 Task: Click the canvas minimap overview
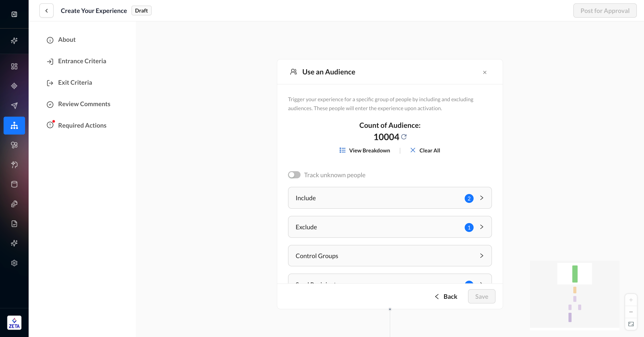click(574, 295)
